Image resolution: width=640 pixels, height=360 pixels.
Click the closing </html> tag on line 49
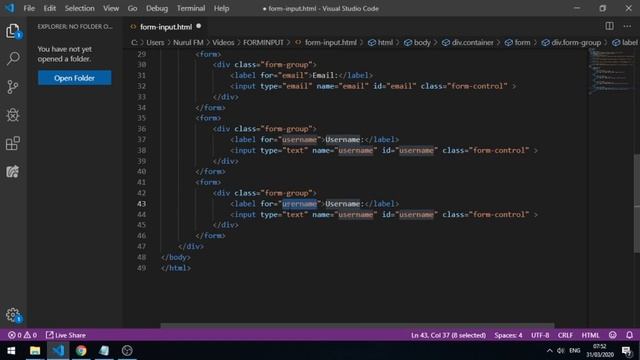click(x=176, y=268)
